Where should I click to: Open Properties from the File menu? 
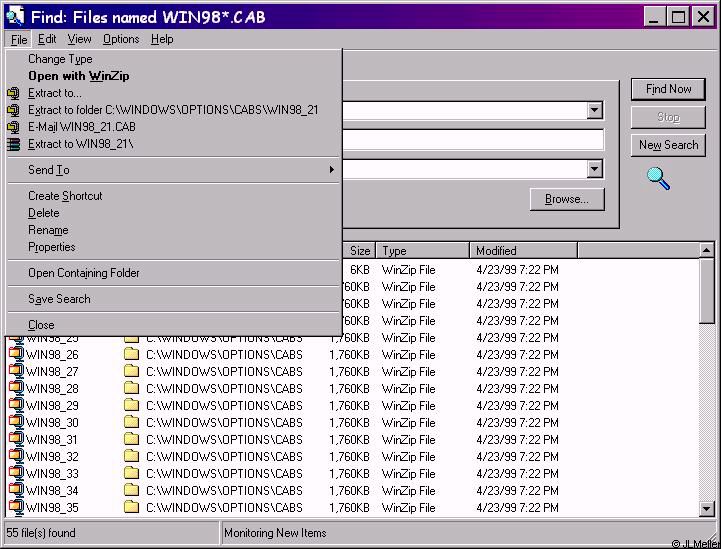[174, 247]
